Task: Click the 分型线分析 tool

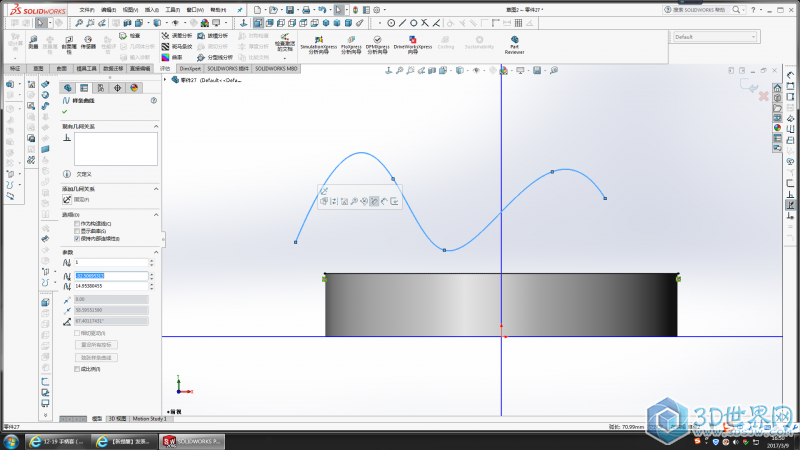Action: pyautogui.click(x=215, y=57)
